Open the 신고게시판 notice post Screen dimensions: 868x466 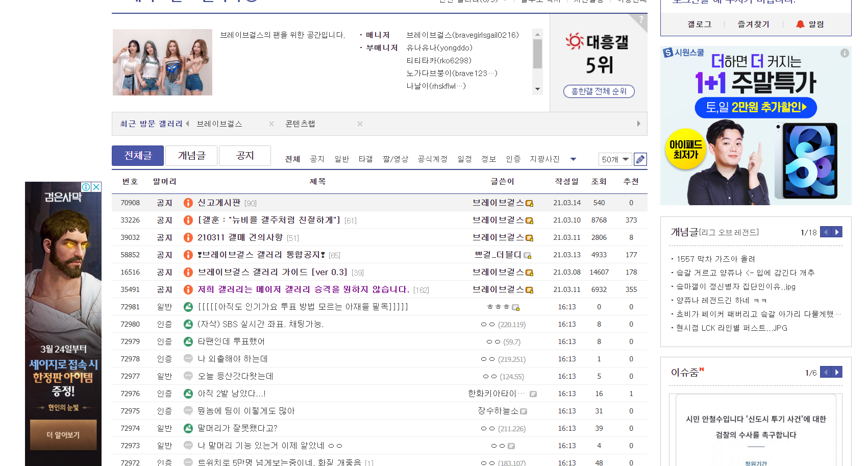[219, 203]
